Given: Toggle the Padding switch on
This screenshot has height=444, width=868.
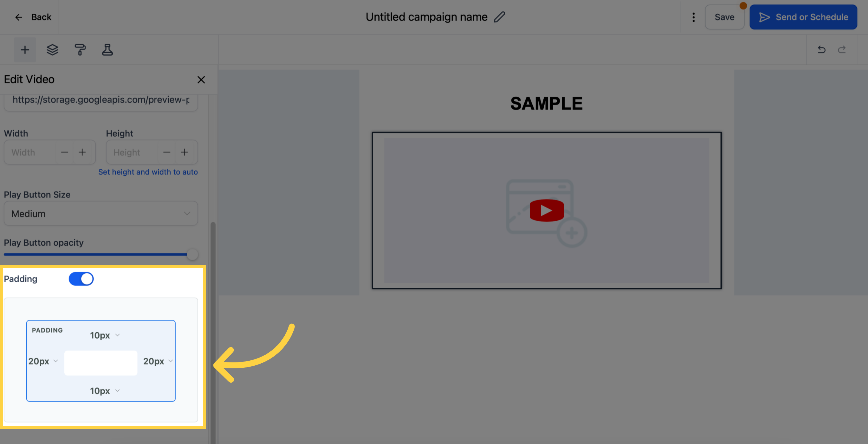Looking at the screenshot, I should coord(81,278).
